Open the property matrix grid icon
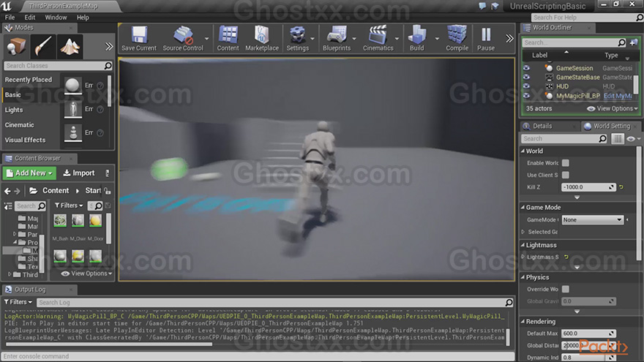 618,139
